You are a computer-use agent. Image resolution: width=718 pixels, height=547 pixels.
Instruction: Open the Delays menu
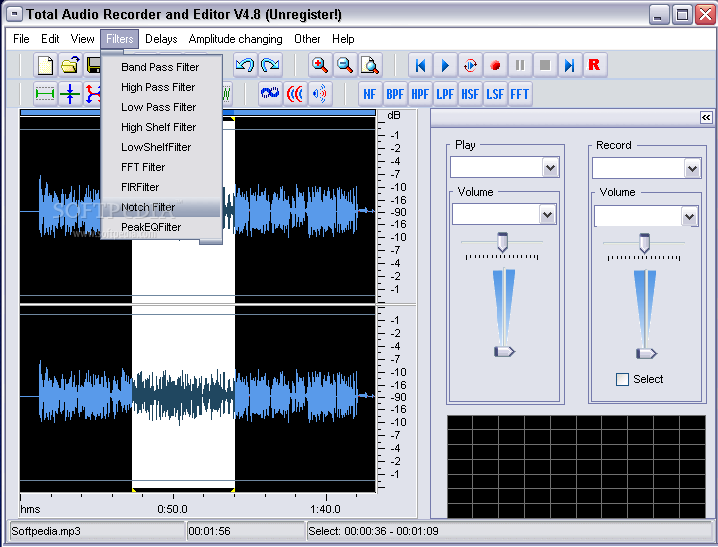tap(161, 39)
